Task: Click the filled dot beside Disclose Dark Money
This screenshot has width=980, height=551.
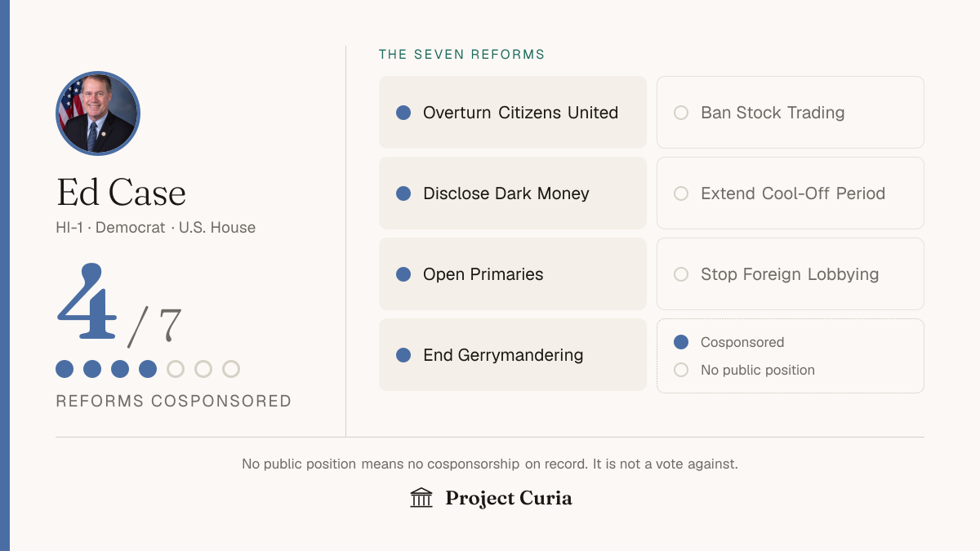Action: (403, 193)
